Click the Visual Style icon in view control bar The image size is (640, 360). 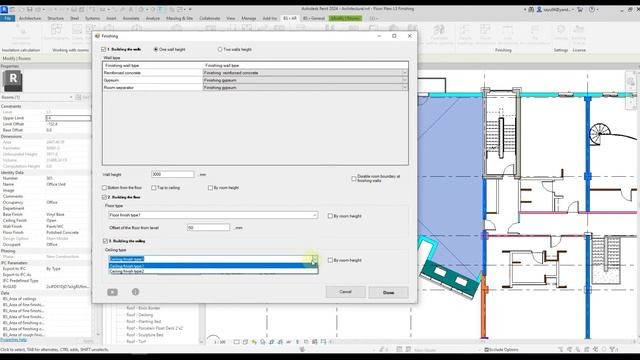pyautogui.click(x=245, y=342)
